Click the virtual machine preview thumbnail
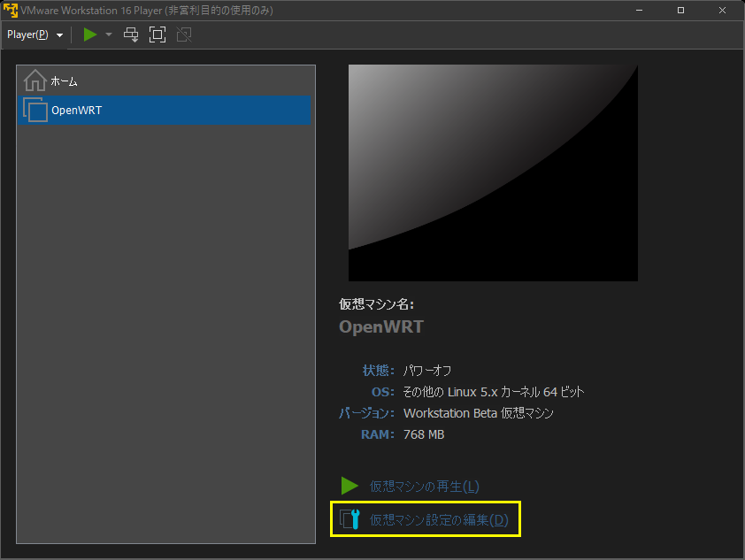The height and width of the screenshot is (560, 745). coord(493,173)
